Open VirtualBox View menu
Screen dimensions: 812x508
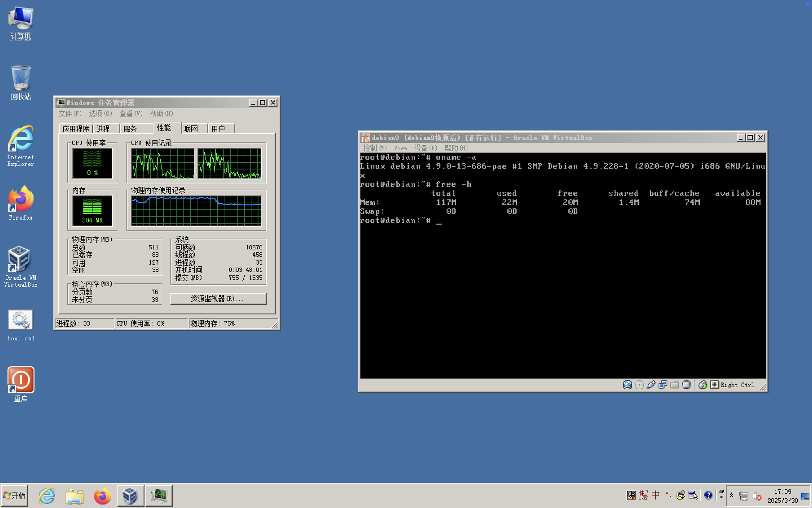(400, 148)
